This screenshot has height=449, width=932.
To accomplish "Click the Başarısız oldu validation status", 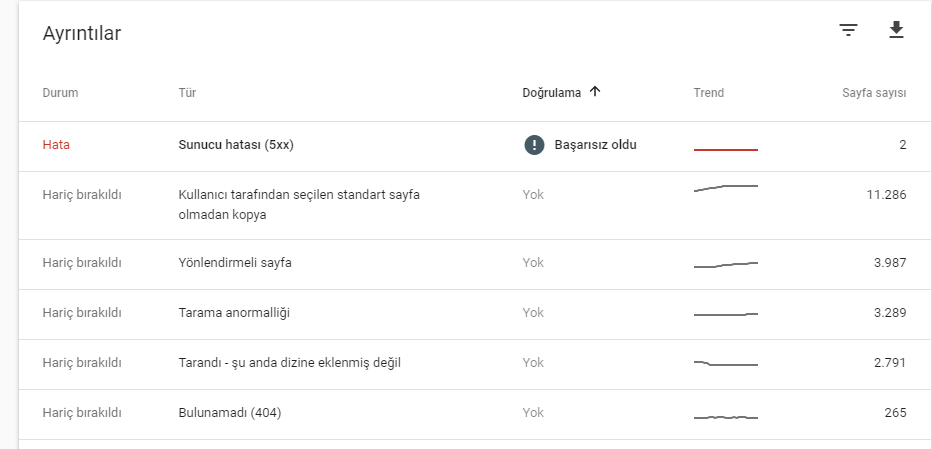I will [x=595, y=145].
